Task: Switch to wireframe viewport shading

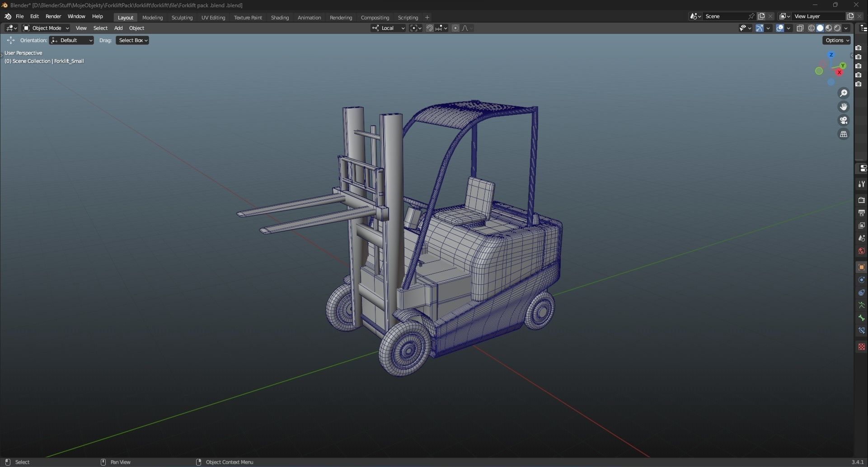Action: [812, 28]
